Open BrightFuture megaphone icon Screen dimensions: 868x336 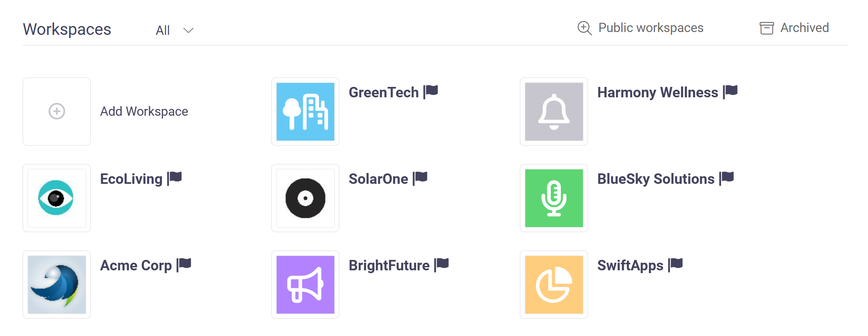[305, 284]
